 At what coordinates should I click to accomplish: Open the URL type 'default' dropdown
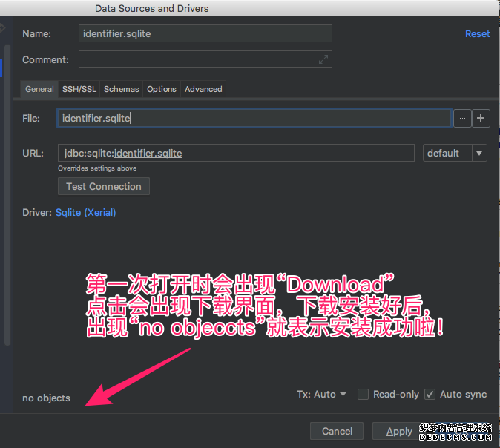pos(455,153)
